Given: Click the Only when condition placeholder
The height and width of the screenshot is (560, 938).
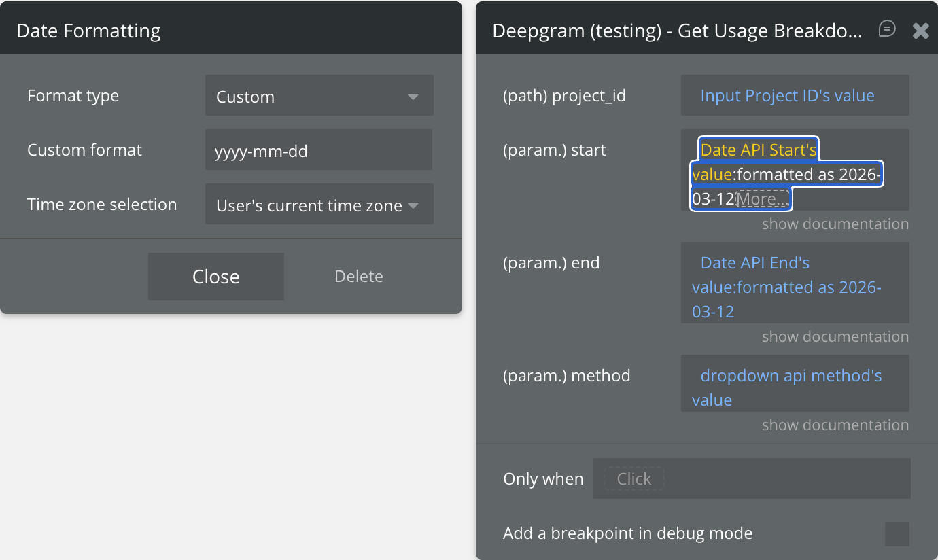Looking at the screenshot, I should [633, 479].
